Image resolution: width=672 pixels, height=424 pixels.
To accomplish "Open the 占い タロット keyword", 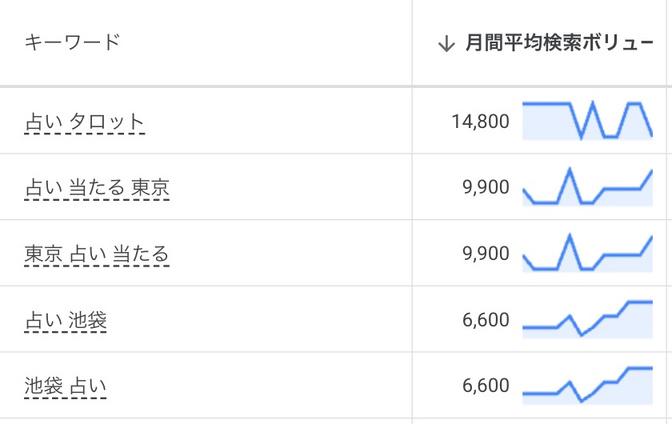I will [84, 122].
